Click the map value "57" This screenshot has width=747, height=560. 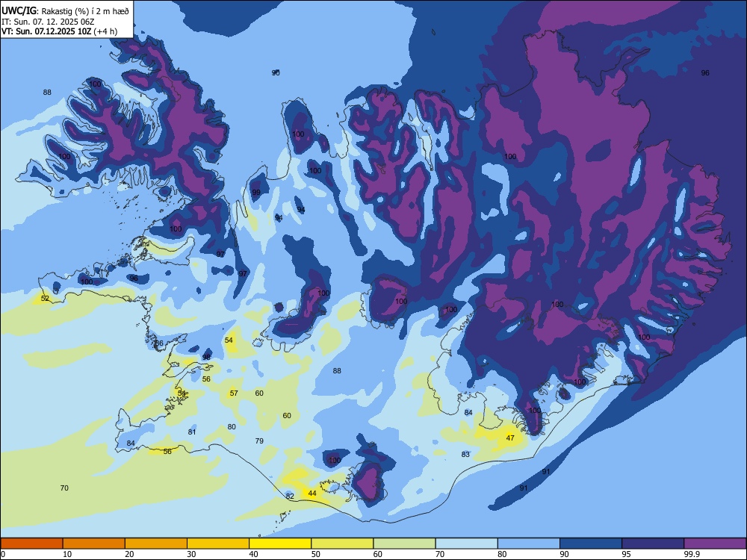234,393
